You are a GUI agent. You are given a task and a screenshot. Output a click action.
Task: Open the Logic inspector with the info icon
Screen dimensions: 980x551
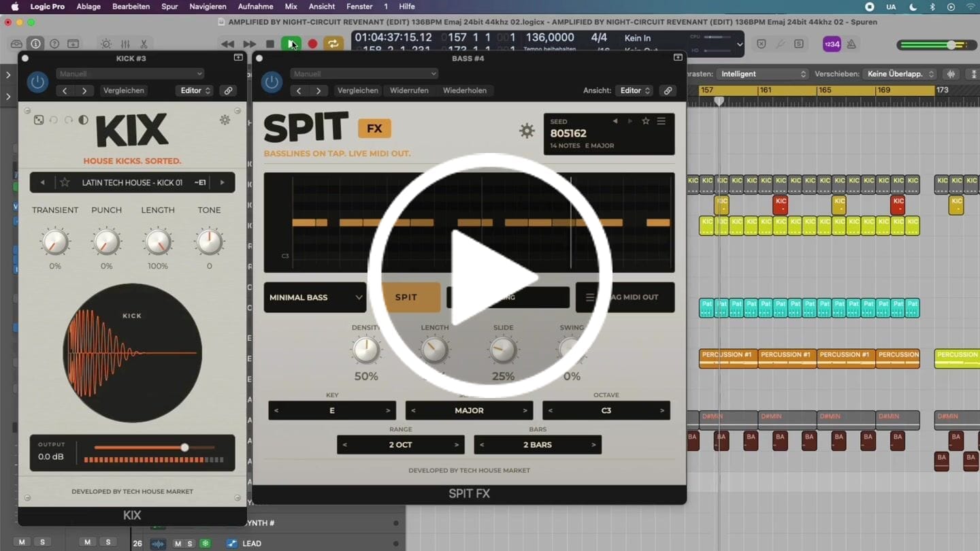point(35,44)
